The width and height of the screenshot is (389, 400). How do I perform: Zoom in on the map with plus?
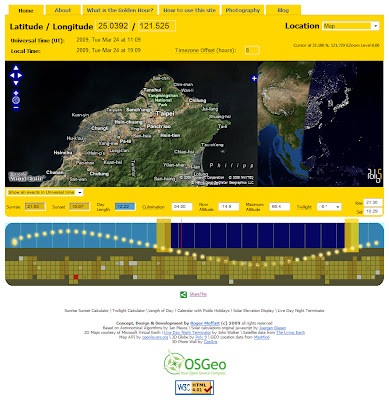point(16,93)
